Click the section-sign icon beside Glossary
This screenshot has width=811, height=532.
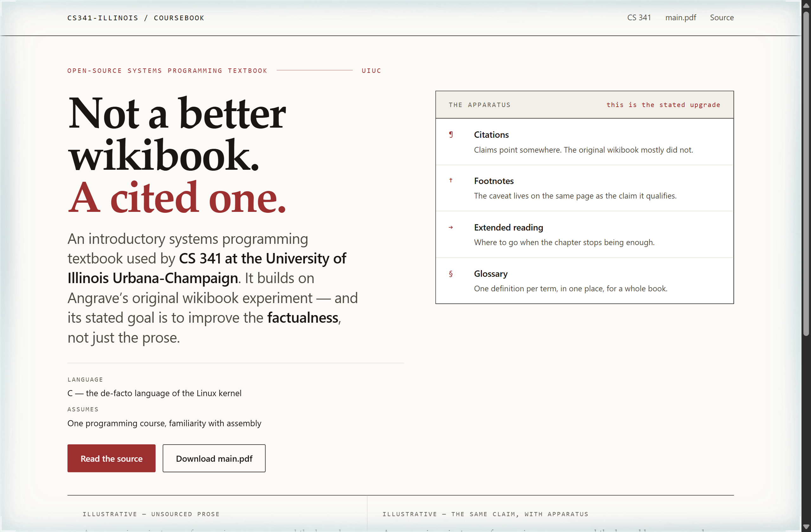[451, 274]
